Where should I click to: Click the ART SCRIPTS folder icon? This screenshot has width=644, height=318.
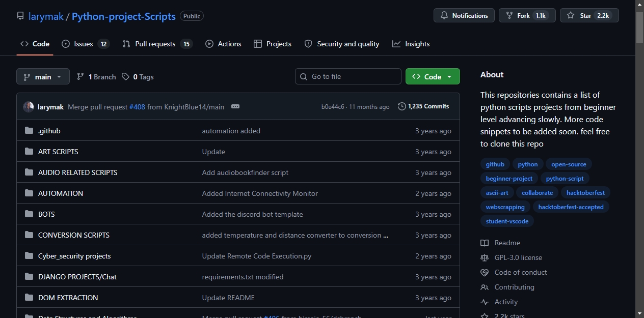[29, 152]
